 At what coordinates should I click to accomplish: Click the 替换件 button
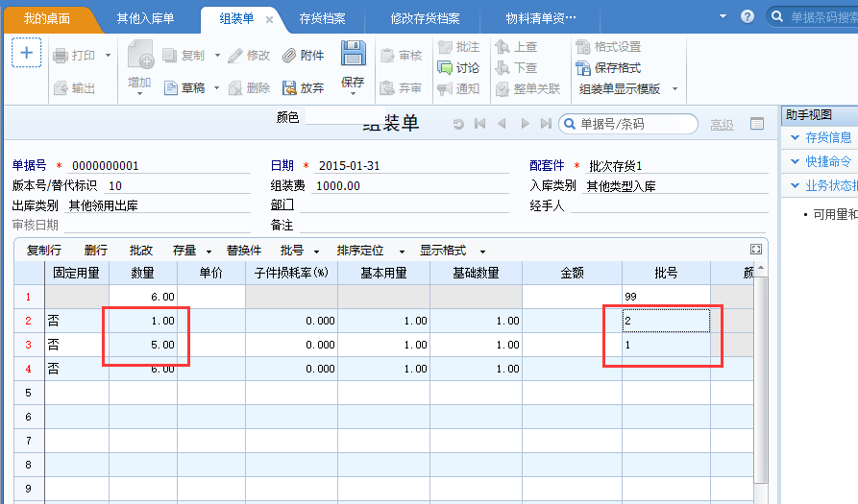[244, 251]
